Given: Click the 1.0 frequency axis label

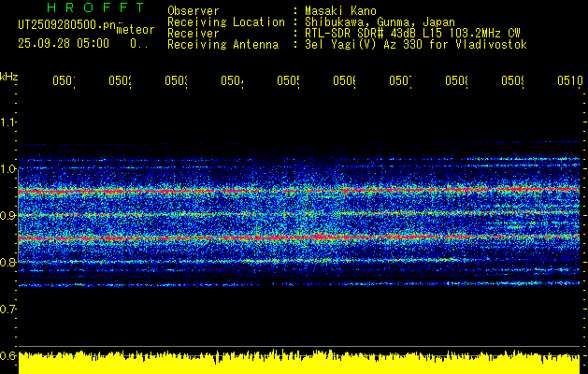Looking at the screenshot, I should pyautogui.click(x=7, y=168).
